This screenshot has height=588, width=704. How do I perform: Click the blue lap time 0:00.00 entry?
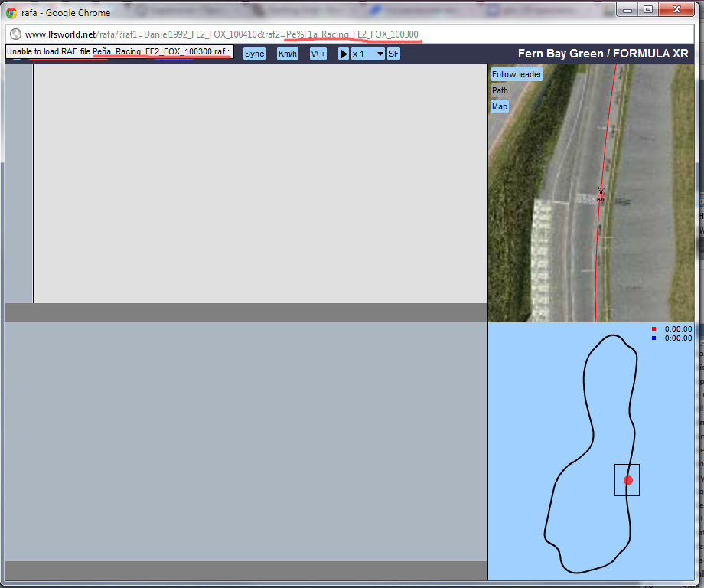click(678, 338)
